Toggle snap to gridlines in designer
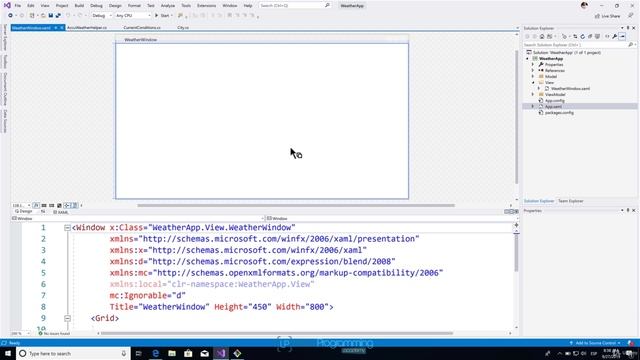Viewport: 640px width, 360px height. tap(51, 205)
